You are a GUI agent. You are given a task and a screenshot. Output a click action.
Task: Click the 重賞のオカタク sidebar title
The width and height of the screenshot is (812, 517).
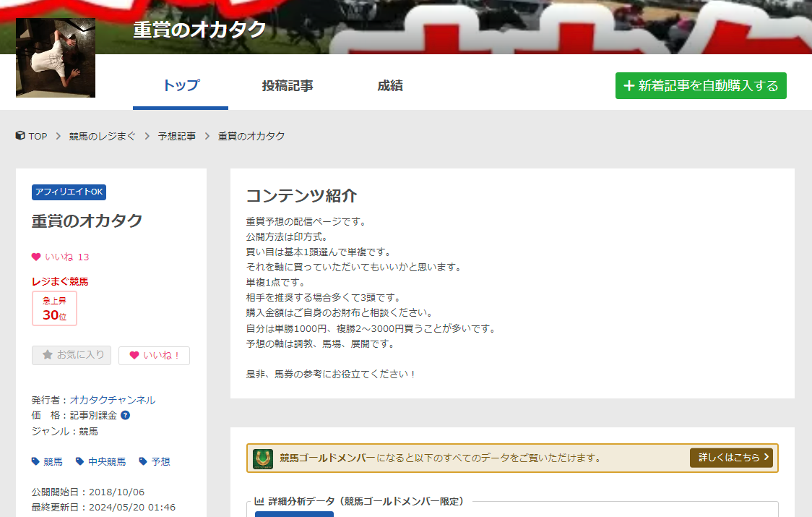point(87,221)
